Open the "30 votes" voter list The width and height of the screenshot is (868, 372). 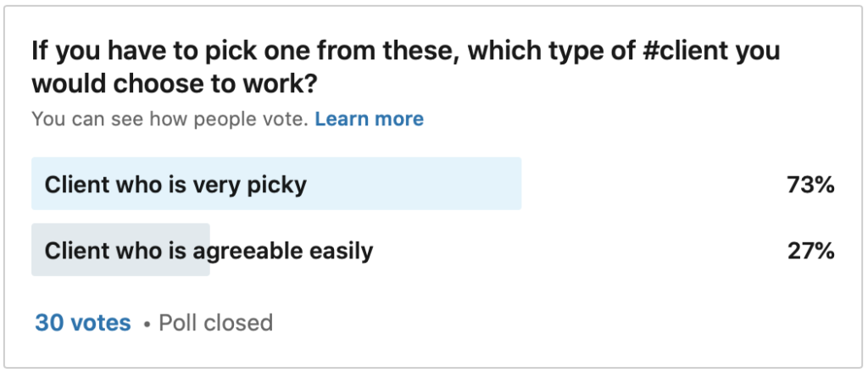83,323
